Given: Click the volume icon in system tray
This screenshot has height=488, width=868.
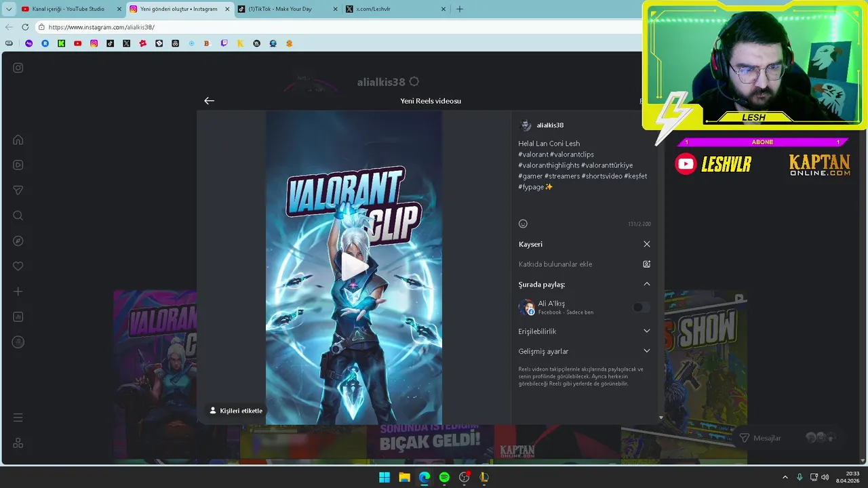Looking at the screenshot, I should [x=825, y=477].
